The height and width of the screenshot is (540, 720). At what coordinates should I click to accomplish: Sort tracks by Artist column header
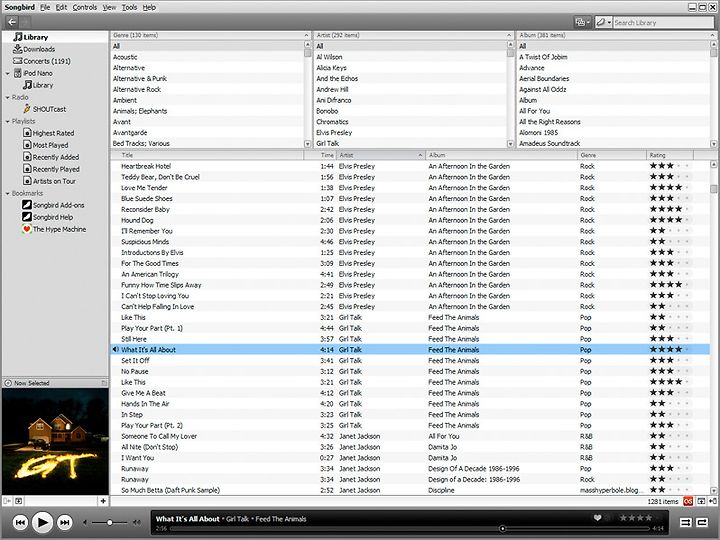381,155
